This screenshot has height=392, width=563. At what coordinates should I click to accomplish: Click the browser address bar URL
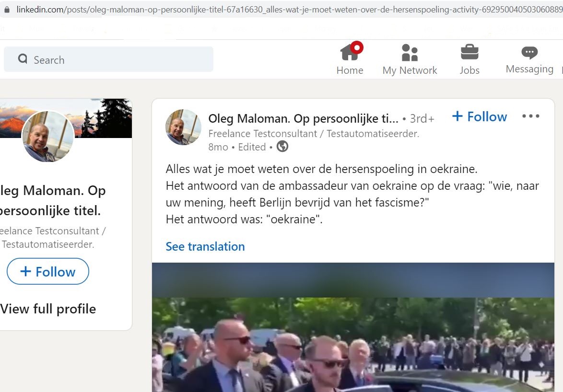(289, 10)
